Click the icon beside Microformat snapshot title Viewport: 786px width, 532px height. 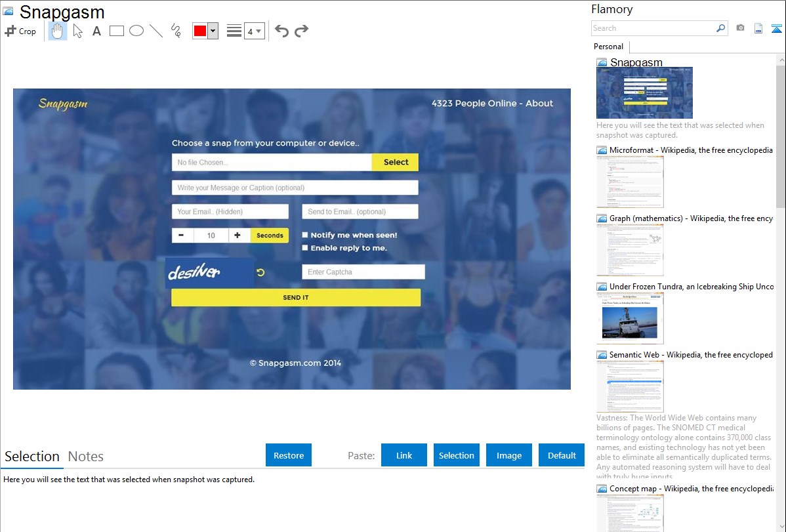602,150
